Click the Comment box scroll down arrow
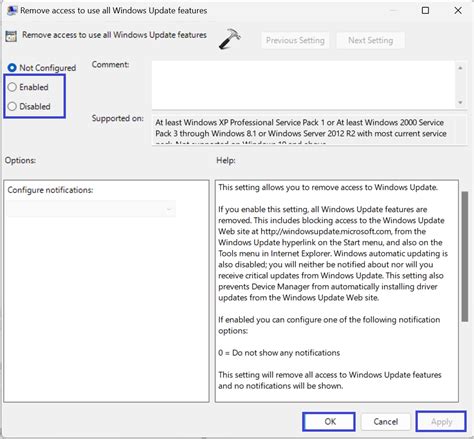The height and width of the screenshot is (439, 474). (460, 102)
